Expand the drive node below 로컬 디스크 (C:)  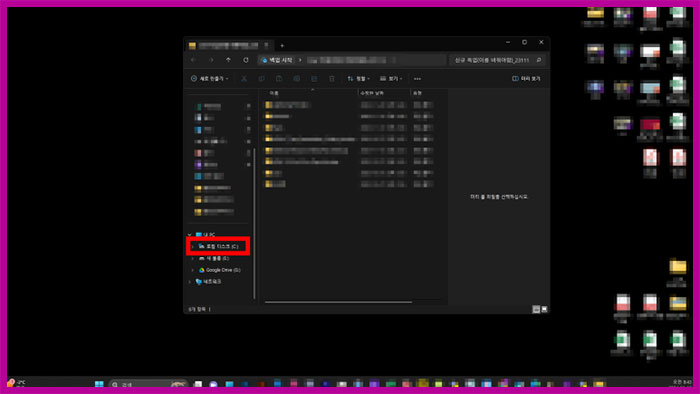[193, 258]
